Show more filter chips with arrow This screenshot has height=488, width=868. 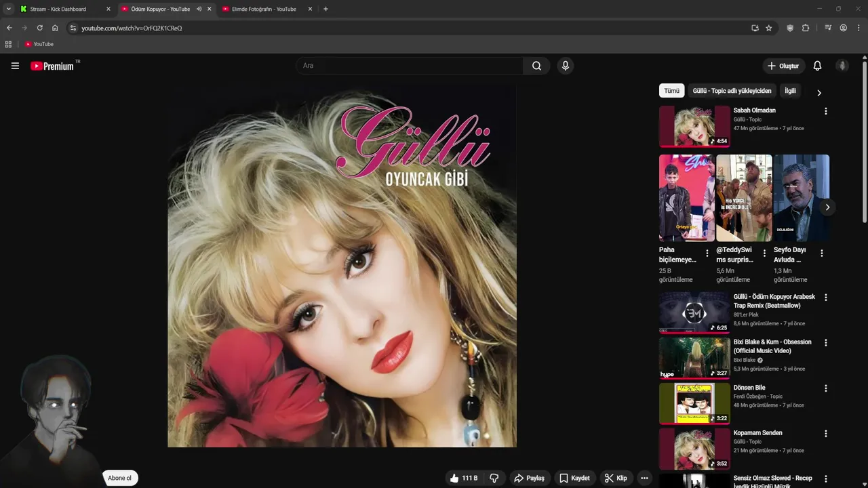(818, 93)
